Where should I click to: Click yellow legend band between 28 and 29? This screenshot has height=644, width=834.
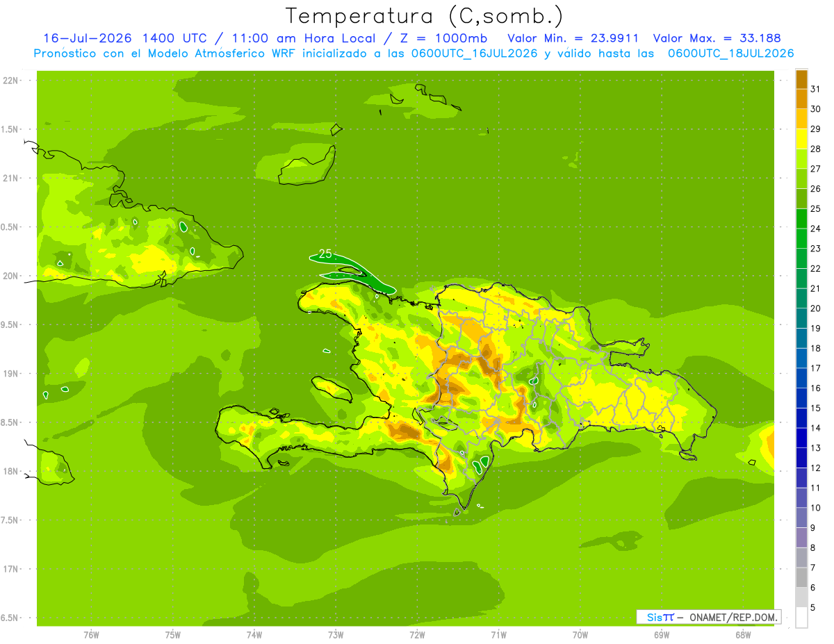point(801,139)
